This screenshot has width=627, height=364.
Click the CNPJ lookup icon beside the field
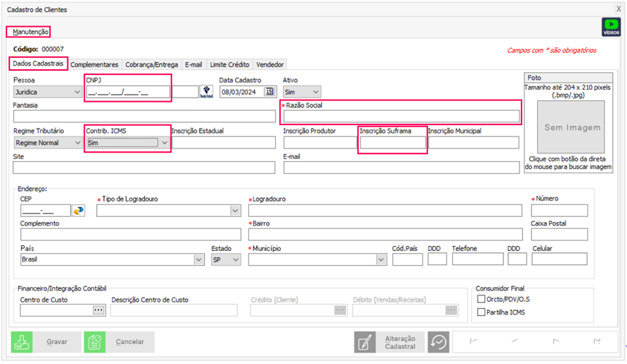206,91
